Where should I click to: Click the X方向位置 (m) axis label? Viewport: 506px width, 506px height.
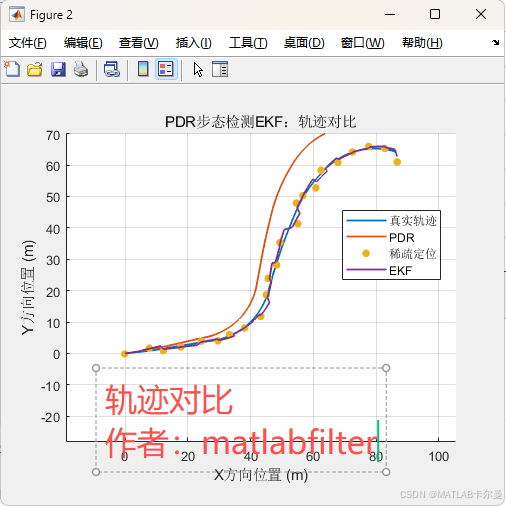point(261,475)
